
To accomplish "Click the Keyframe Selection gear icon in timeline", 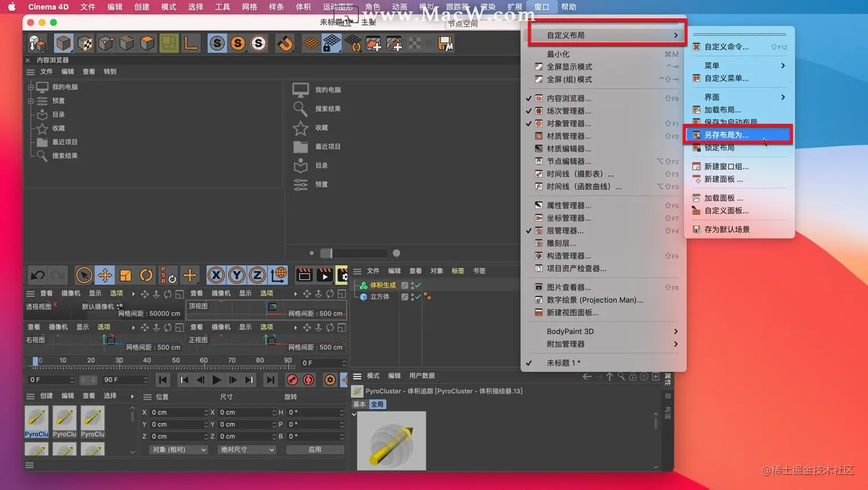I will click(330, 380).
